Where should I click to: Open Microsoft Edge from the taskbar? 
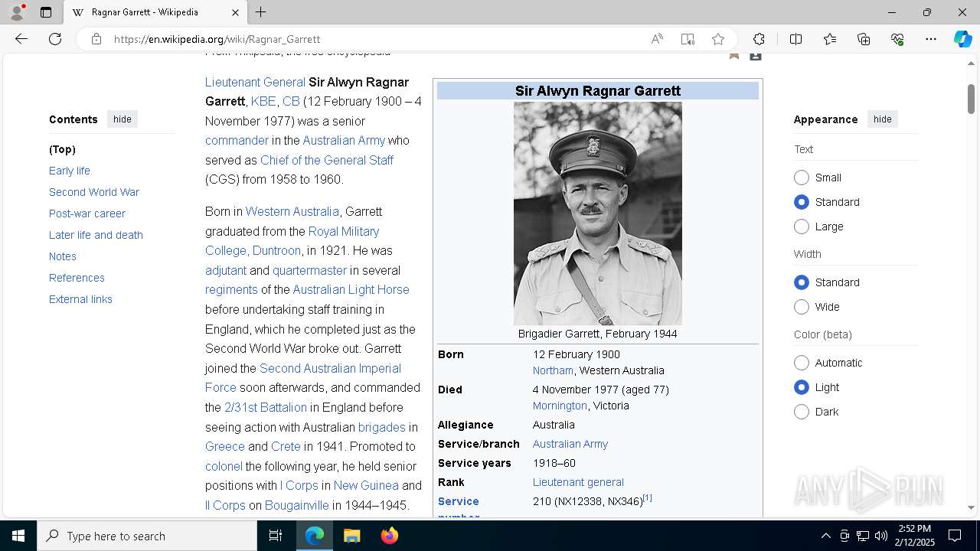point(315,536)
